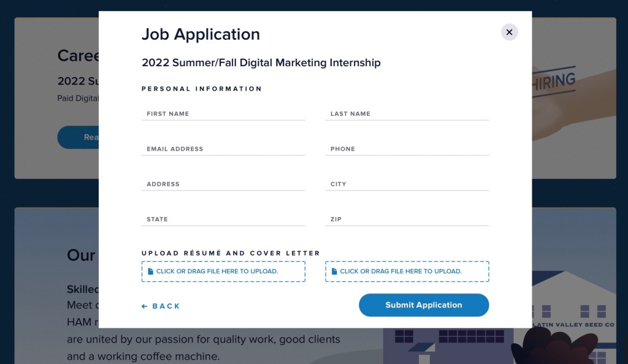This screenshot has width=628, height=364.
Task: Click the file icon in right upload box
Action: pos(334,271)
